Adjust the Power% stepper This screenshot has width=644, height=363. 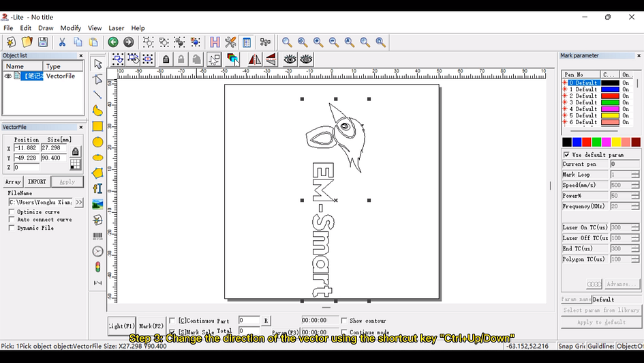click(635, 196)
